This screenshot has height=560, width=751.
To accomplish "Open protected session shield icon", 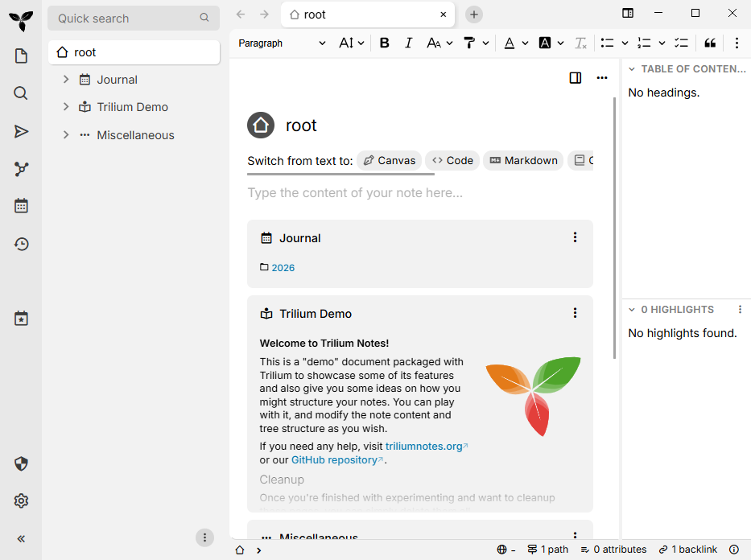I will tap(21, 463).
